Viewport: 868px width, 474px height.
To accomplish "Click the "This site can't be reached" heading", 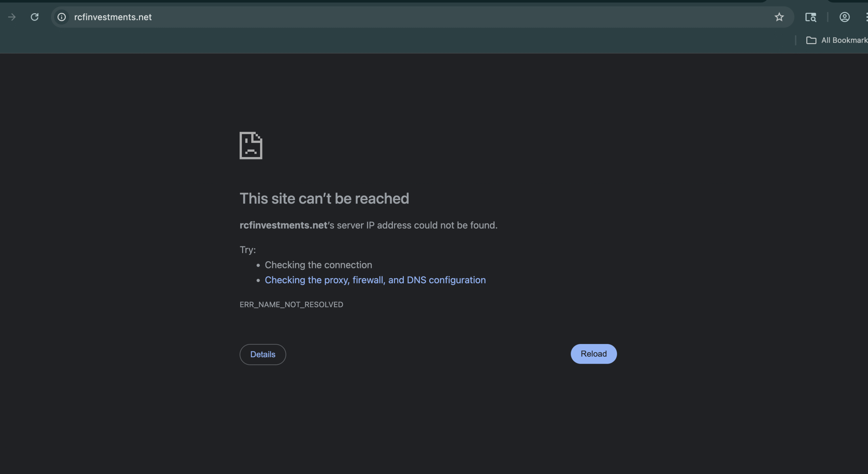I will (324, 198).
